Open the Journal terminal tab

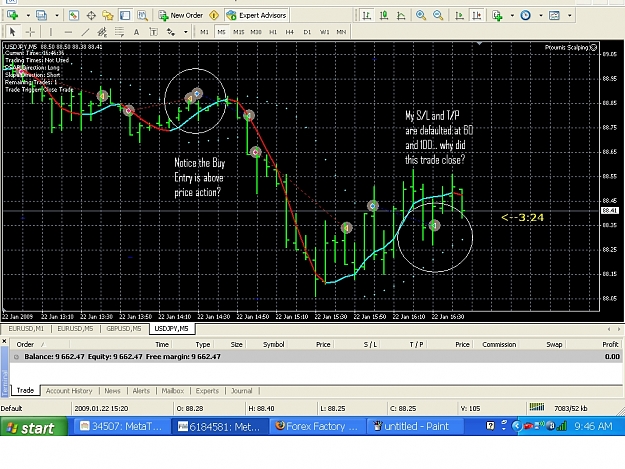pyautogui.click(x=242, y=391)
